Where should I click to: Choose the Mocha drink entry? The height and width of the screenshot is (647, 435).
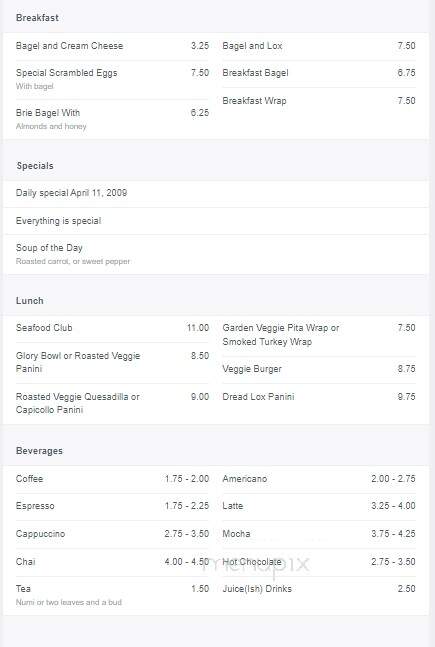[x=319, y=534]
